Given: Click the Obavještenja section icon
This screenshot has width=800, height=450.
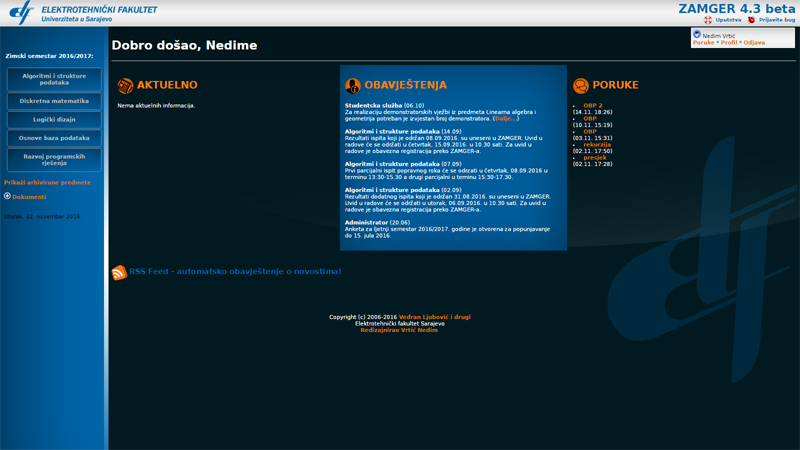Looking at the screenshot, I should [353, 86].
